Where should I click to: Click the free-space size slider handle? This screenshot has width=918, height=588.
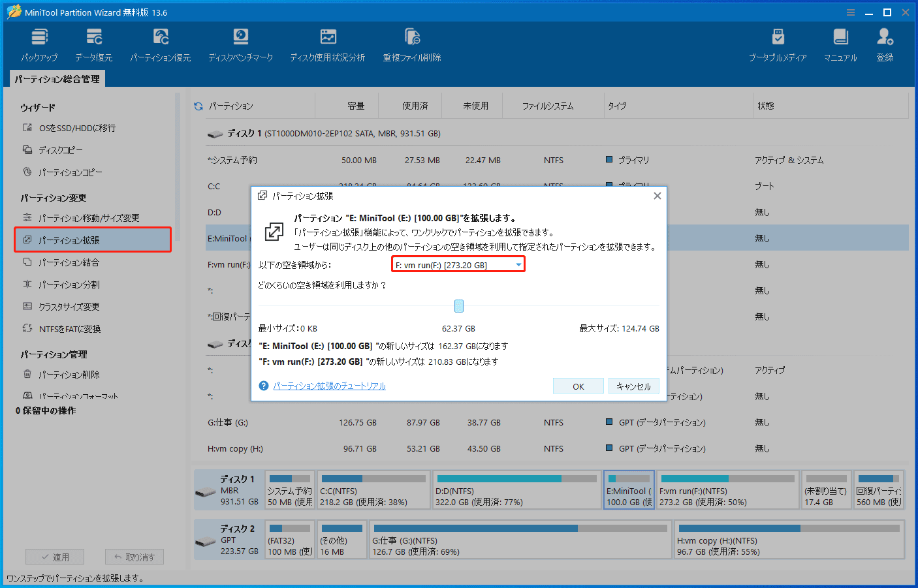coord(459,306)
